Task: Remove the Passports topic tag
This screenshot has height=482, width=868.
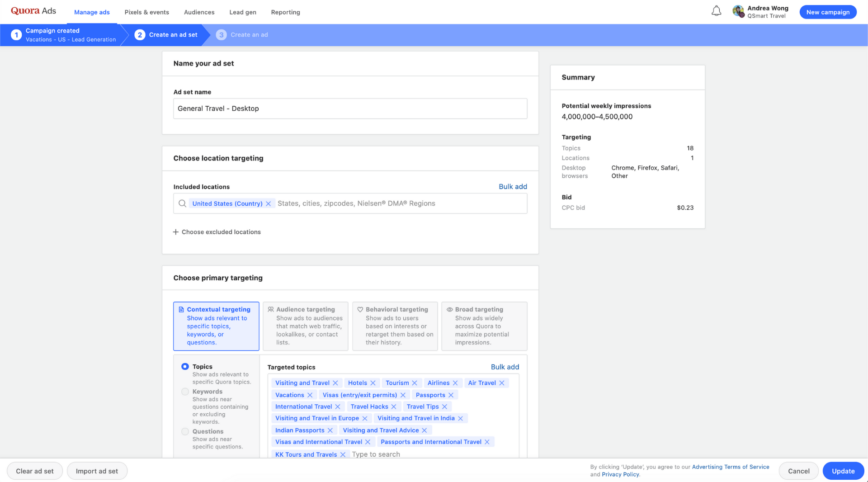Action: click(451, 395)
